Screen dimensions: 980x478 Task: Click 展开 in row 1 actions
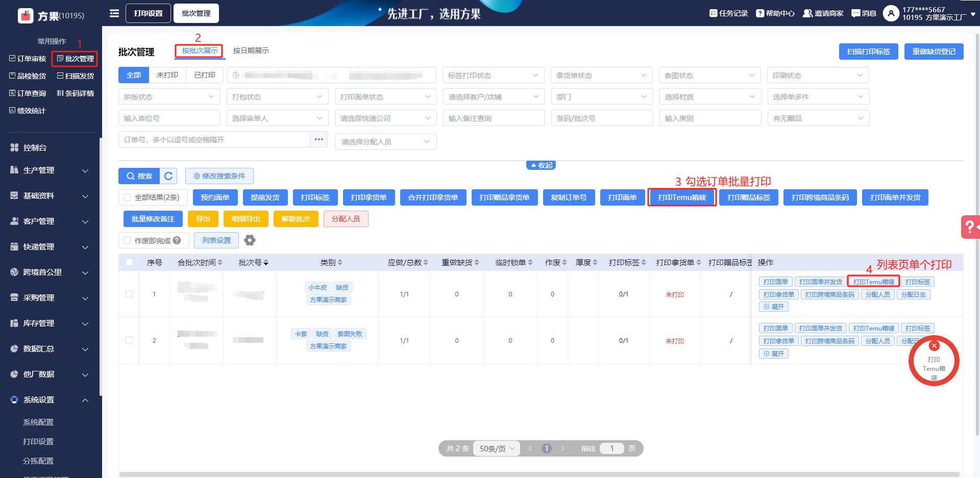[774, 307]
